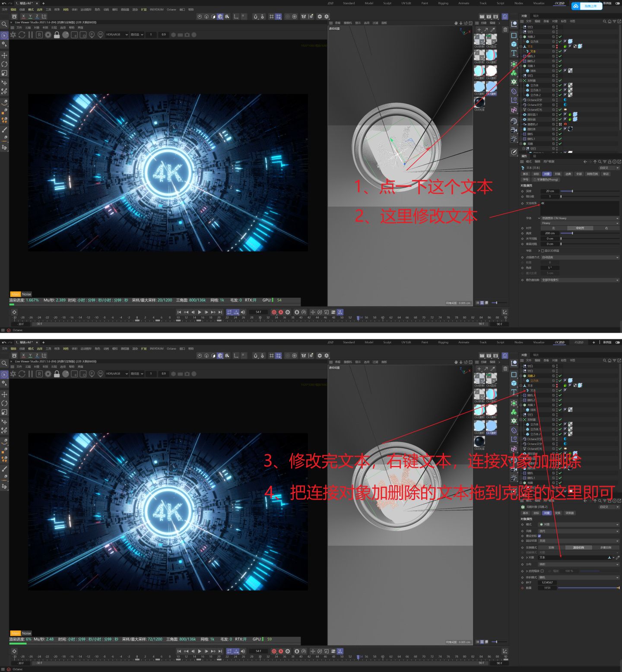Click the focus picker F icon, upper Live Viewer
Image resolution: width=622 pixels, height=672 pixels.
[x=92, y=35]
